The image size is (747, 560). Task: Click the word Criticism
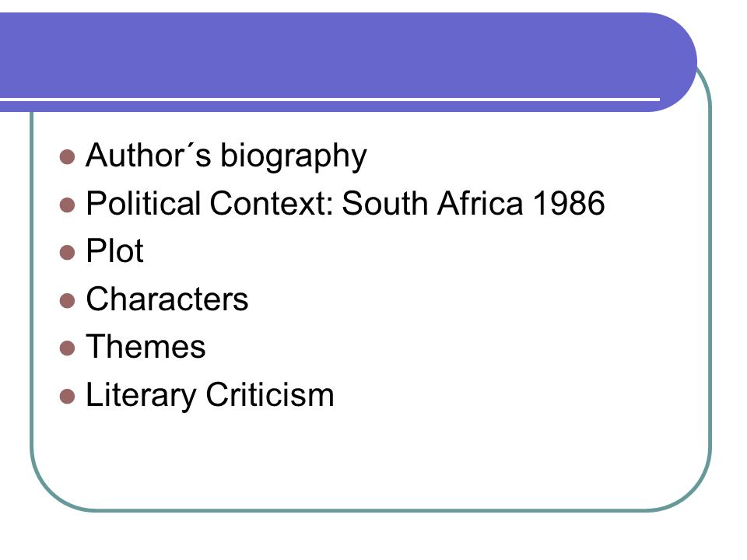[x=270, y=394]
